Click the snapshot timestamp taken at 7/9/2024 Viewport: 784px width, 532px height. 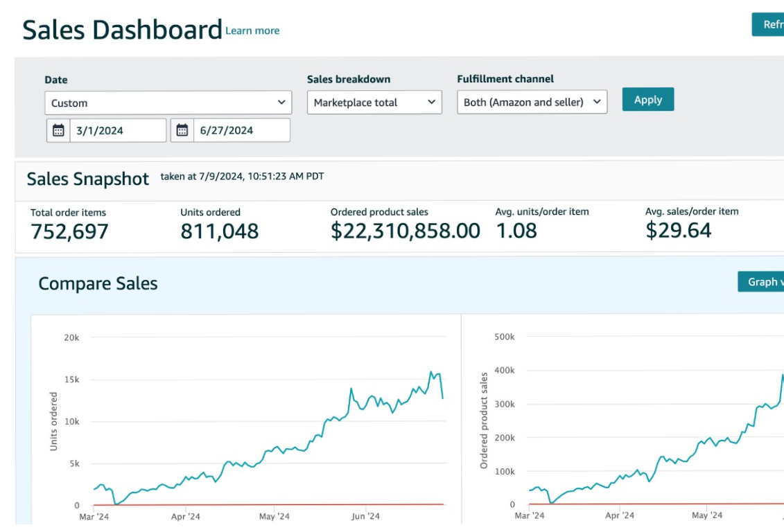(242, 177)
